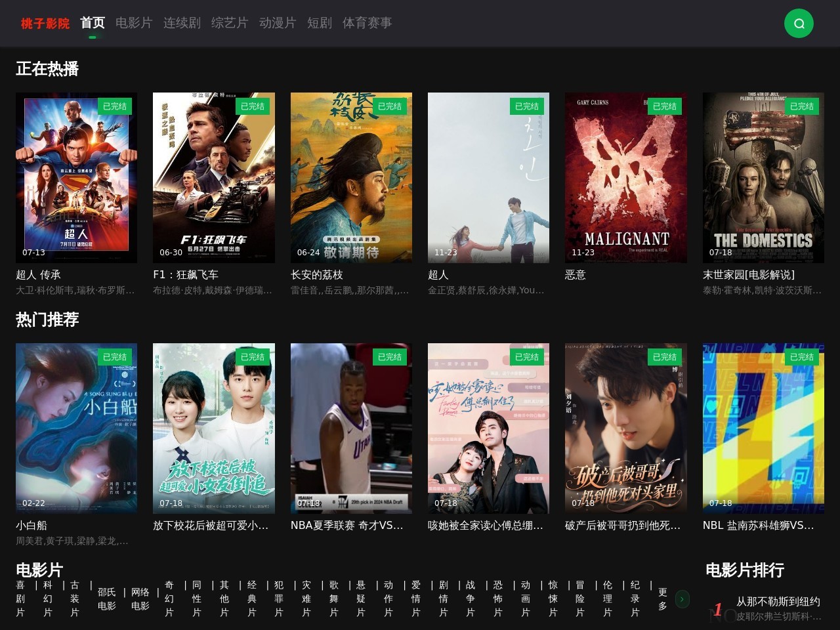Click 已完结 badge on F1 poster
The width and height of the screenshot is (840, 630).
[x=253, y=106]
